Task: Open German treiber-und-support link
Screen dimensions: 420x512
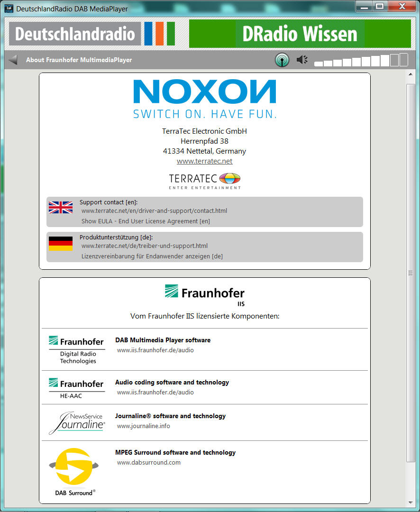Action: coord(145,246)
